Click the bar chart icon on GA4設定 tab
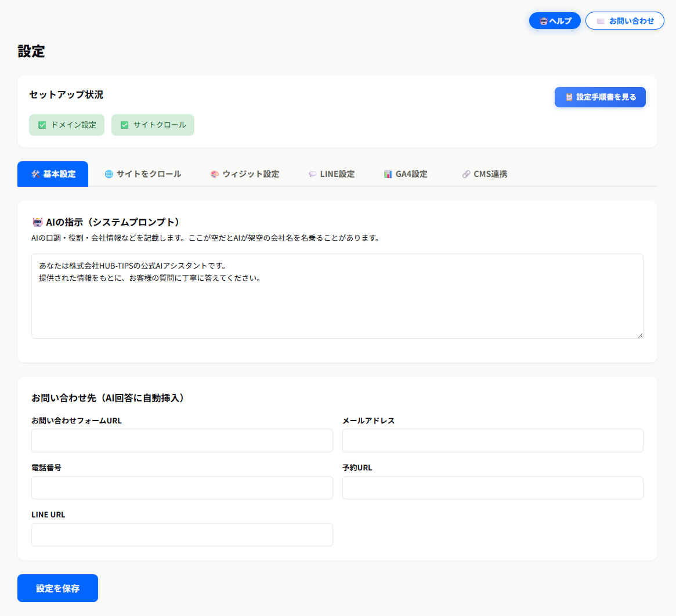The image size is (676, 616). [388, 173]
